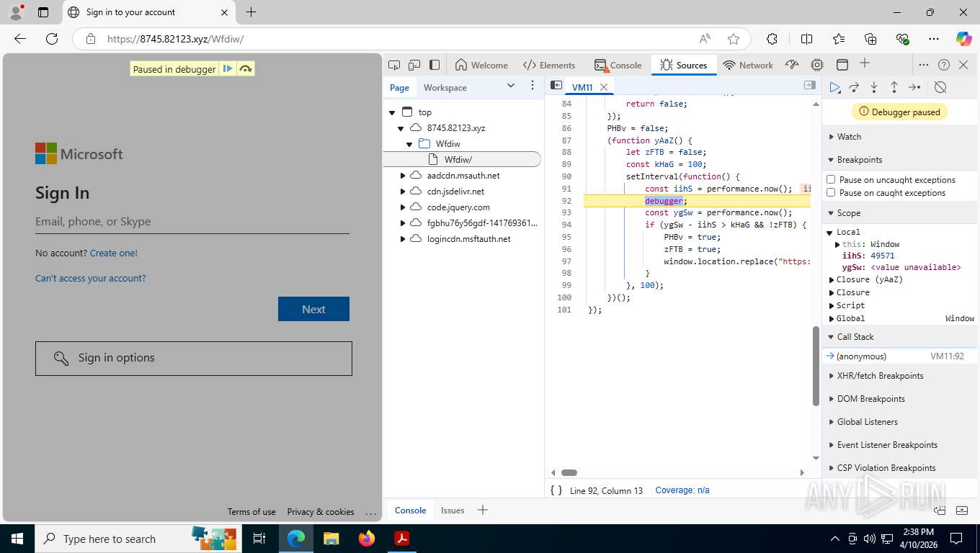Viewport: 980px width, 553px height.
Task: Open the Welcome tab
Action: [x=481, y=65]
